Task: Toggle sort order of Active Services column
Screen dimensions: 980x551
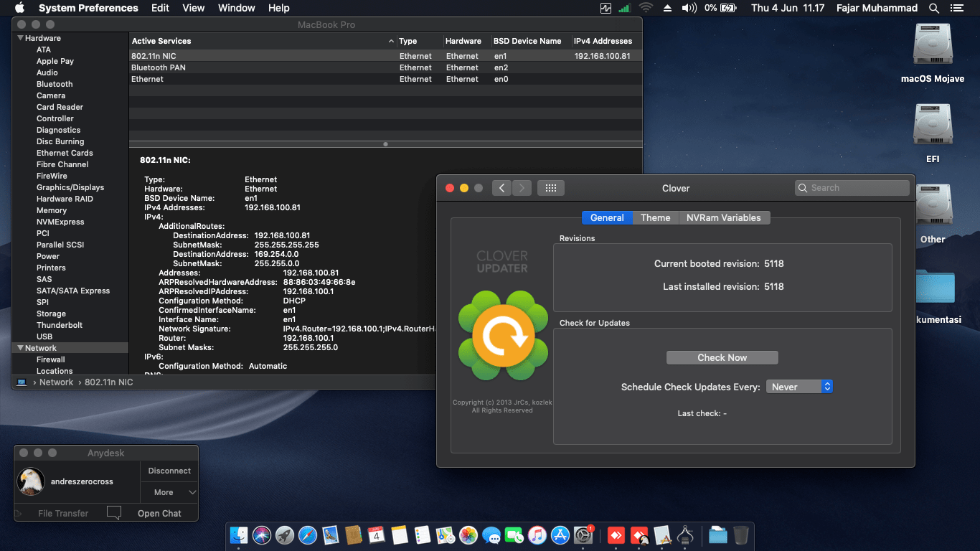Action: click(x=263, y=41)
